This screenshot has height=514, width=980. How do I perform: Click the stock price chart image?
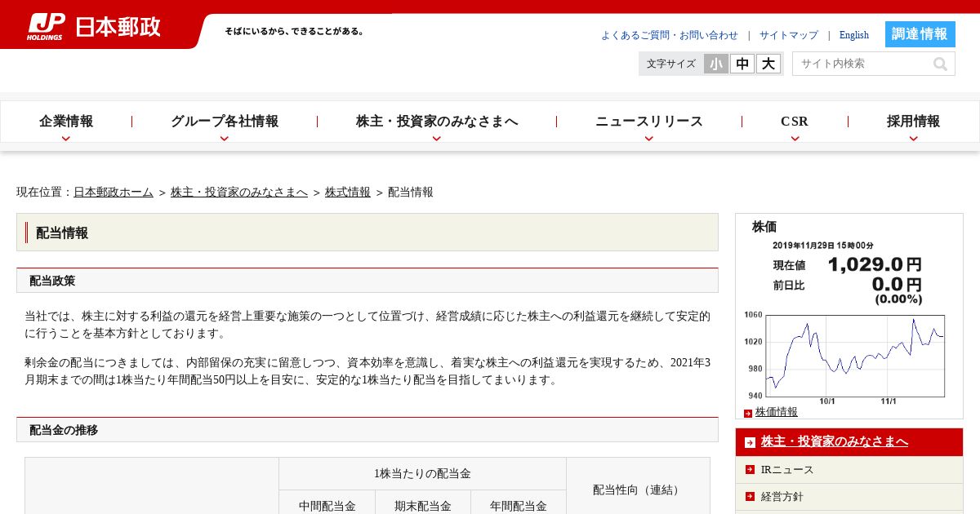pyautogui.click(x=844, y=356)
